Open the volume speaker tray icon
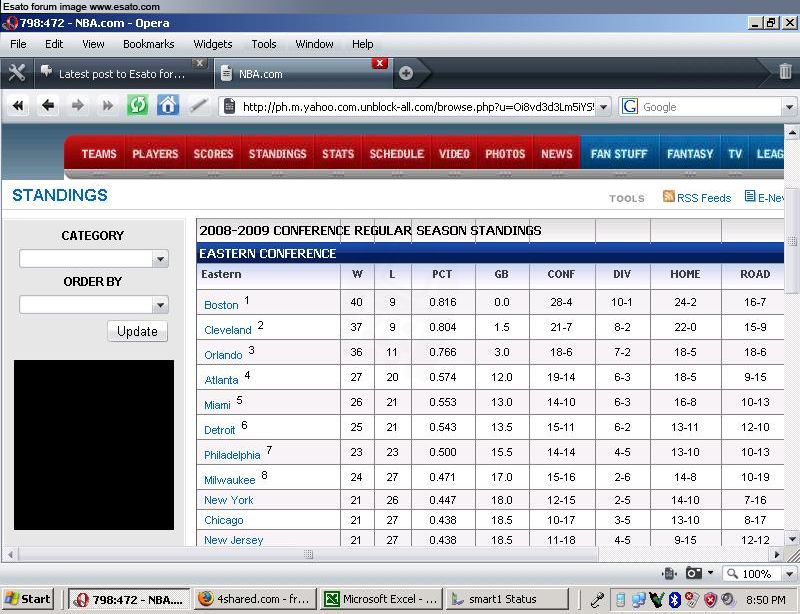The height and width of the screenshot is (614, 800). (728, 599)
